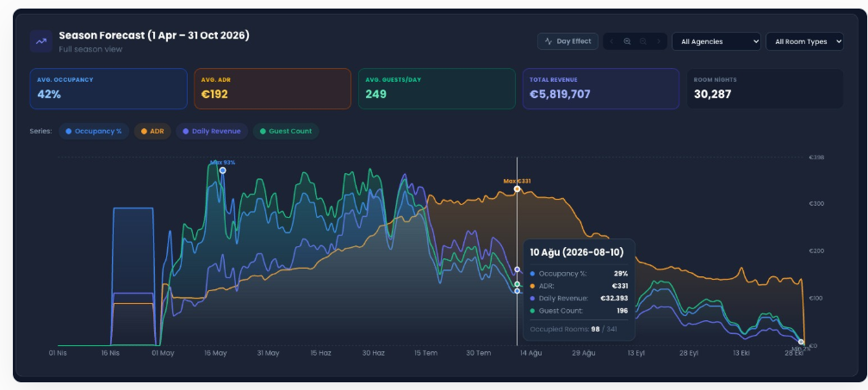Viewport: 868px width, 390px height.
Task: Click the 01 Nis axis label
Action: (58, 353)
